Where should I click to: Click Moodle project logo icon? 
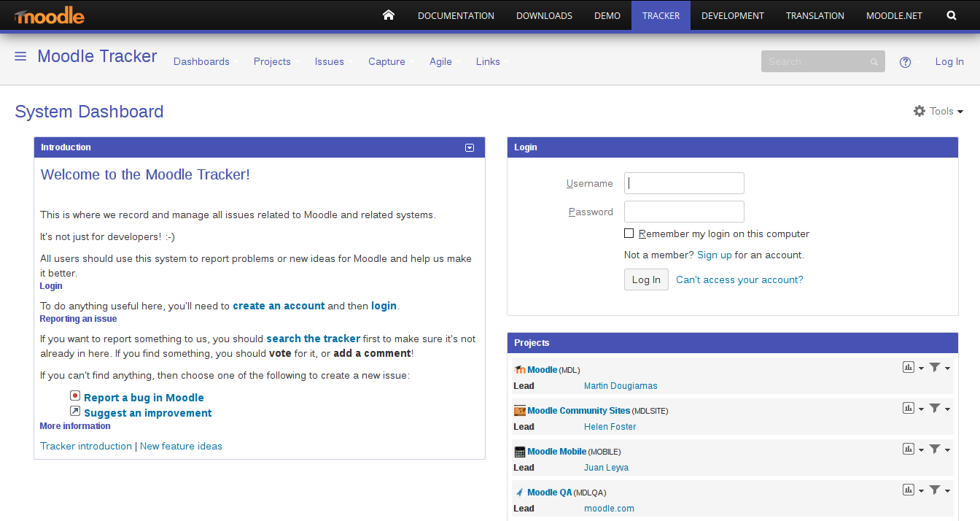[x=520, y=370]
